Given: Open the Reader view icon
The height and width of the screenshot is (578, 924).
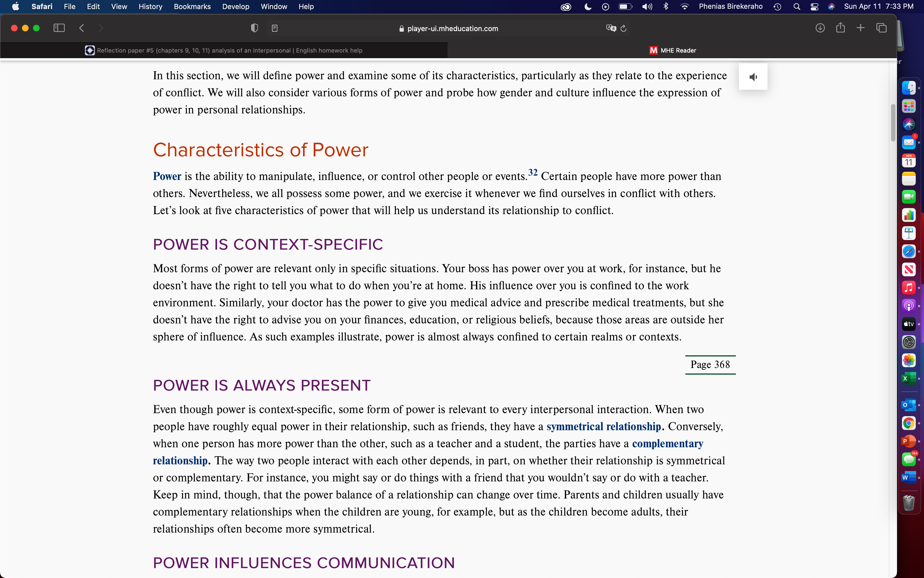Looking at the screenshot, I should [274, 28].
